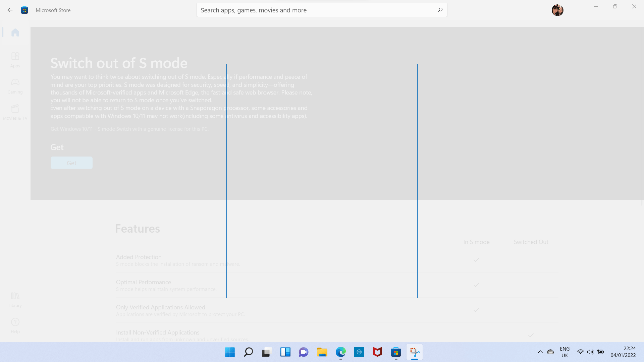Switch to Snipping Tool on the taskbar
The height and width of the screenshot is (362, 644).
tap(415, 352)
